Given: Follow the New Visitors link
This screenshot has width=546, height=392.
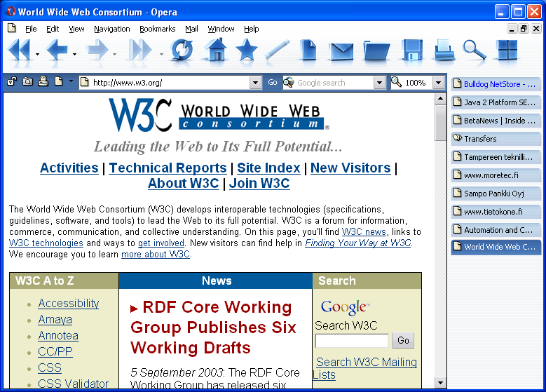Looking at the screenshot, I should click(350, 168).
